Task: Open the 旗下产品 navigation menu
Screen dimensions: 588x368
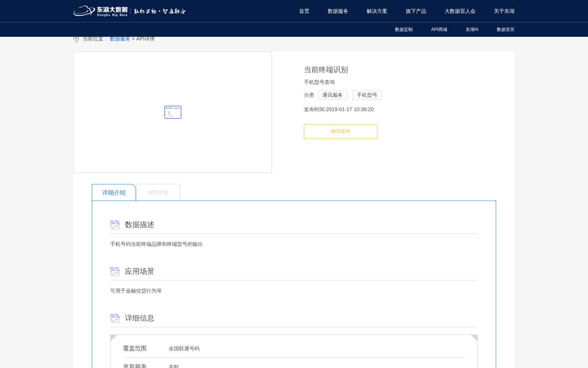Action: pos(416,11)
